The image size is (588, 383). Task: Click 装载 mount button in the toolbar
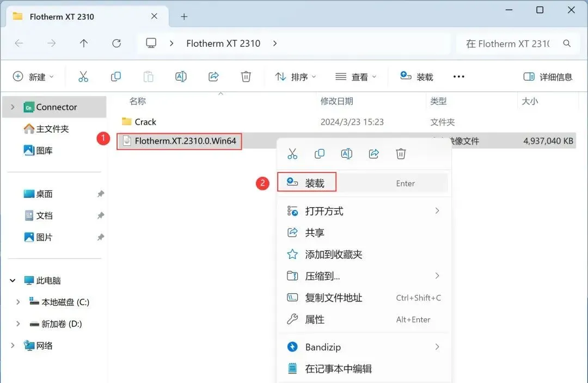tap(416, 77)
